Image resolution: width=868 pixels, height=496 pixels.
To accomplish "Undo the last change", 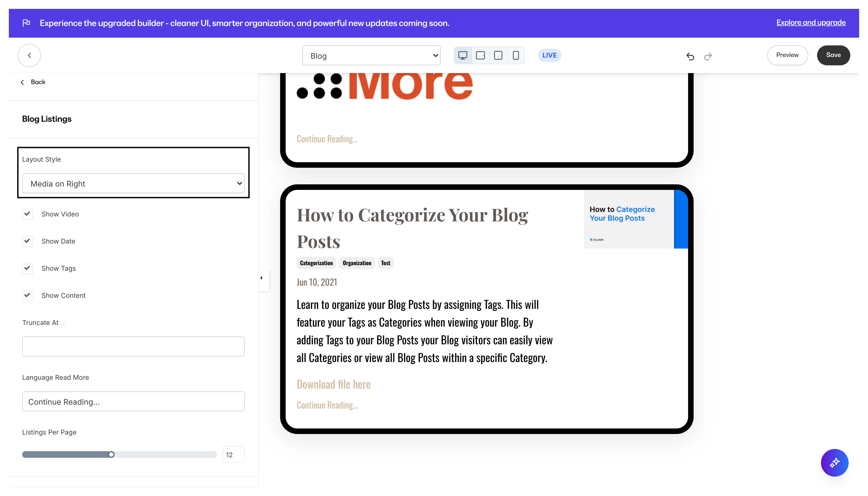I will click(x=690, y=56).
